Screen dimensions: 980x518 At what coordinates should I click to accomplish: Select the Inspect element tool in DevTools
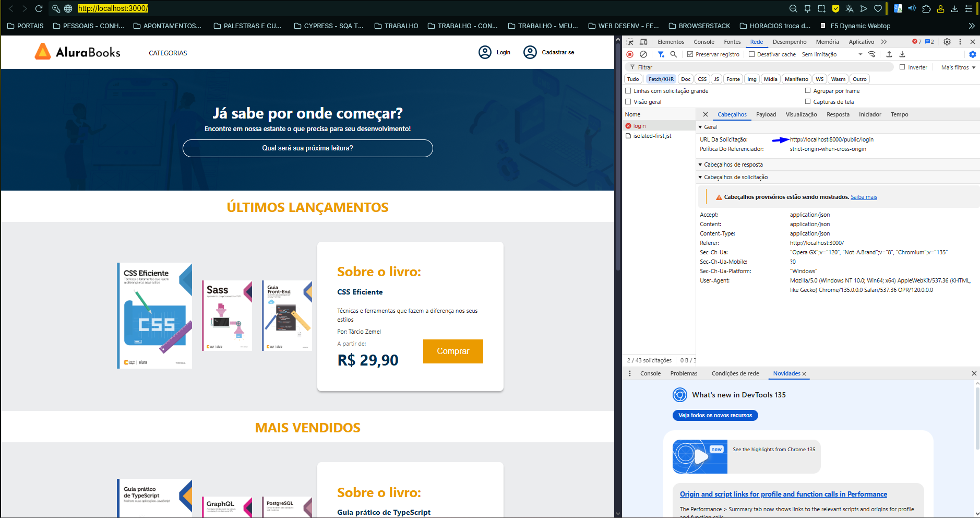(x=630, y=42)
